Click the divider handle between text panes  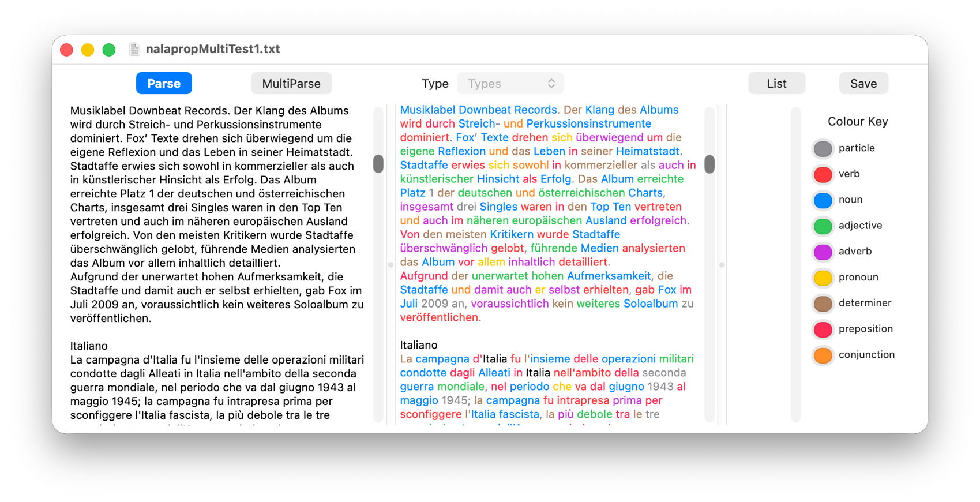tap(391, 265)
